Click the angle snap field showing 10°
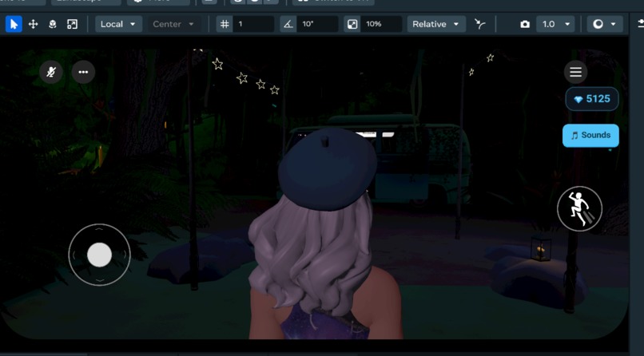Screen dimensions: 644x356 pyautogui.click(x=317, y=24)
